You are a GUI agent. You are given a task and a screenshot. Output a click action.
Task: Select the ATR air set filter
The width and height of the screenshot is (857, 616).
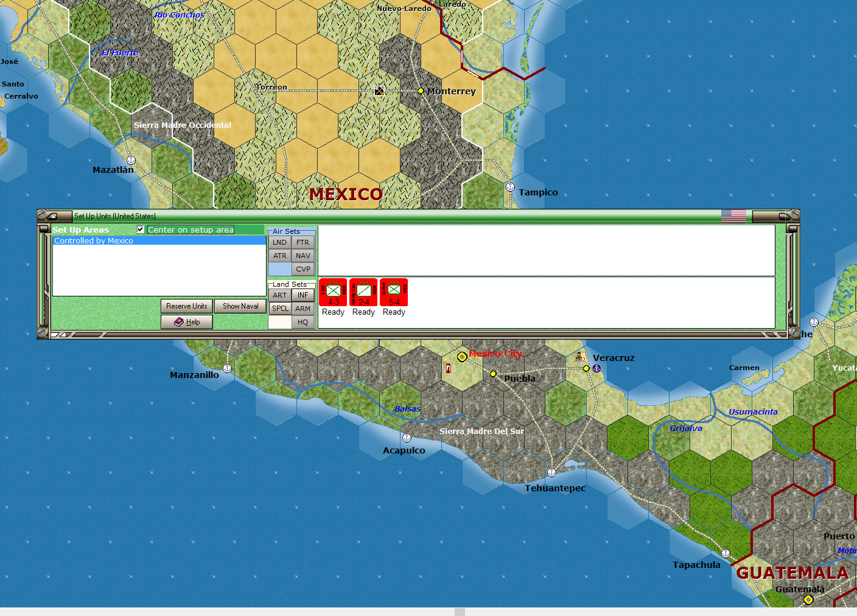[x=279, y=256]
